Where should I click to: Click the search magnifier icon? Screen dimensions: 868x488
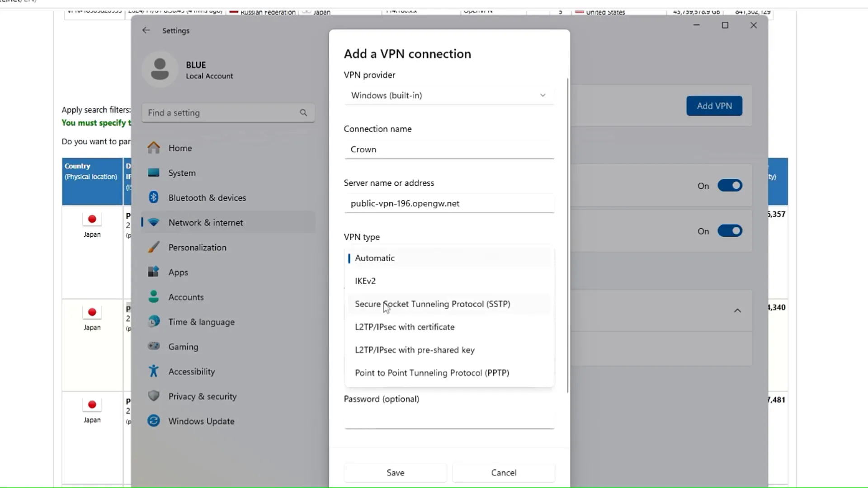tap(303, 113)
